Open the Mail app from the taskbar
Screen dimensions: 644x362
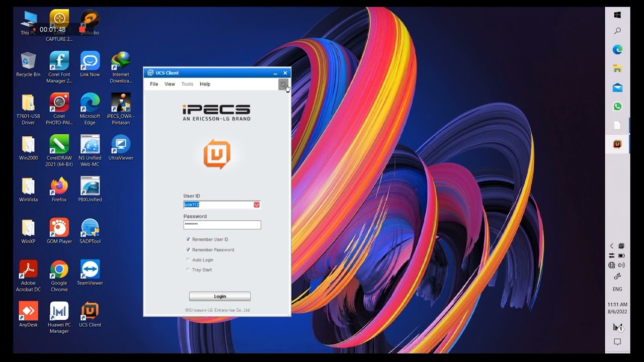(617, 87)
